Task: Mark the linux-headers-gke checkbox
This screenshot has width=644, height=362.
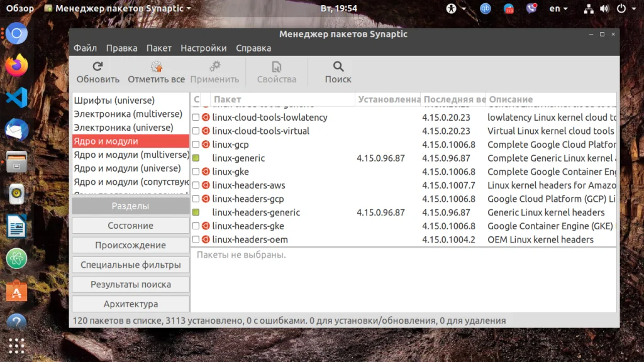Action: tap(196, 226)
